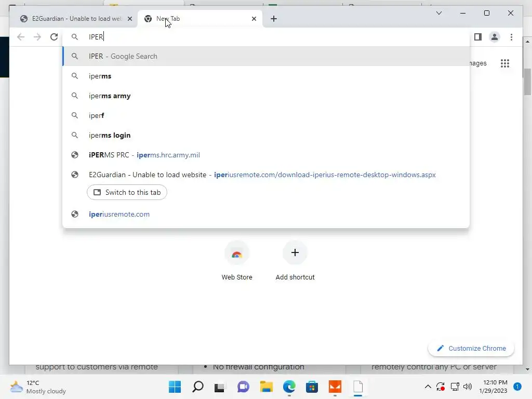Viewport: 532px width, 399px height.
Task: Open the profile avatar icon
Action: (495, 37)
